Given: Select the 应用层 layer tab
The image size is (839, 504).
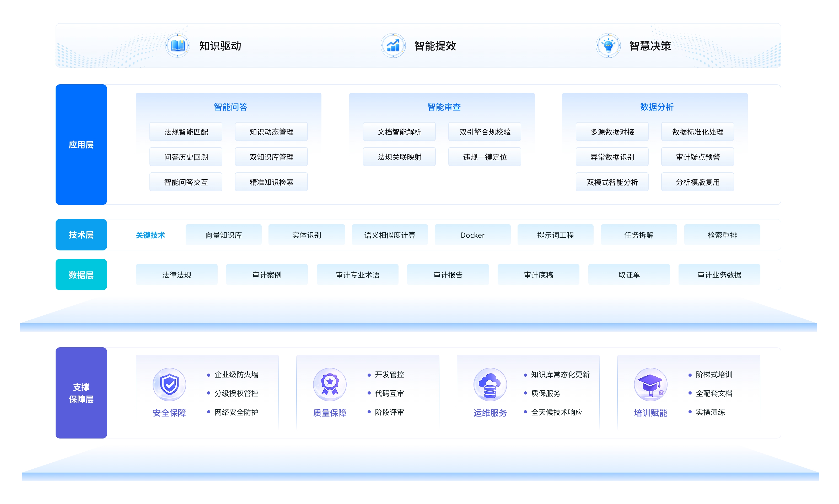Looking at the screenshot, I should click(x=81, y=145).
